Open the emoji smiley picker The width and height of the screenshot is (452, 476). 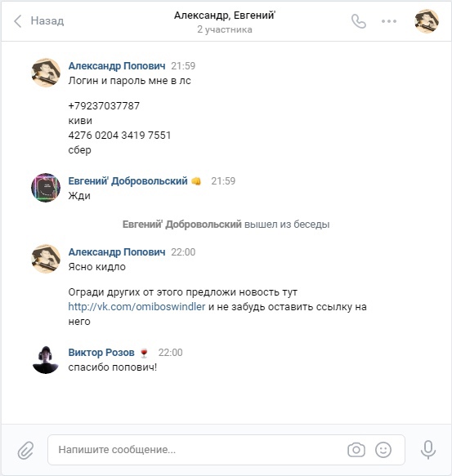point(383,450)
